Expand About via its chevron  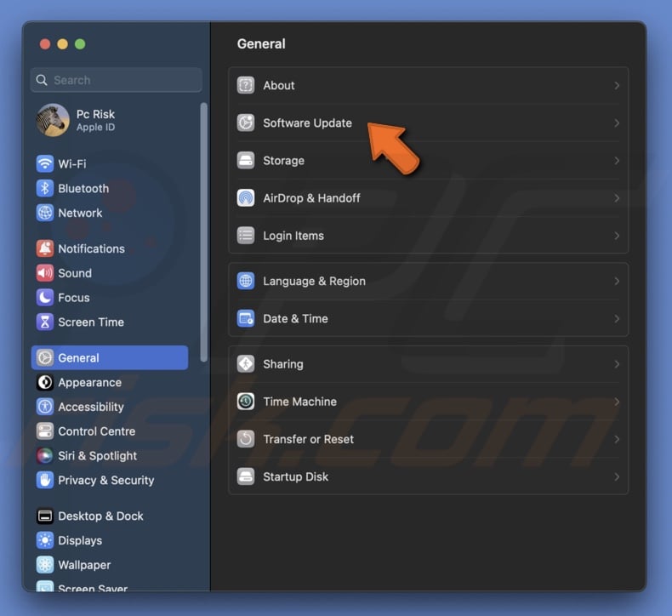tap(617, 85)
